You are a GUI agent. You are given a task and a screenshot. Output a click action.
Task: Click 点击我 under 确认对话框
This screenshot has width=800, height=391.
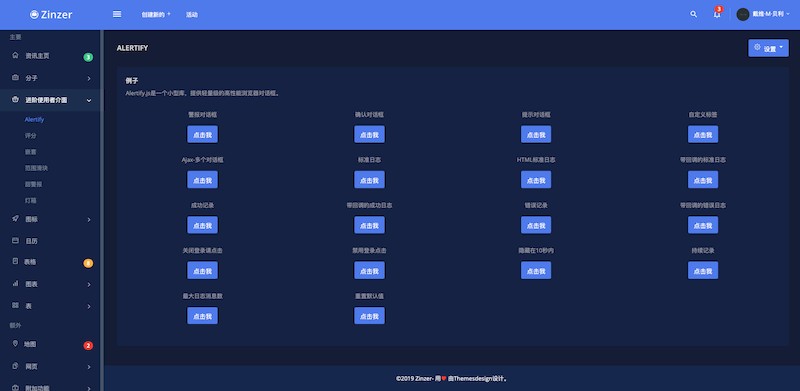click(x=369, y=135)
